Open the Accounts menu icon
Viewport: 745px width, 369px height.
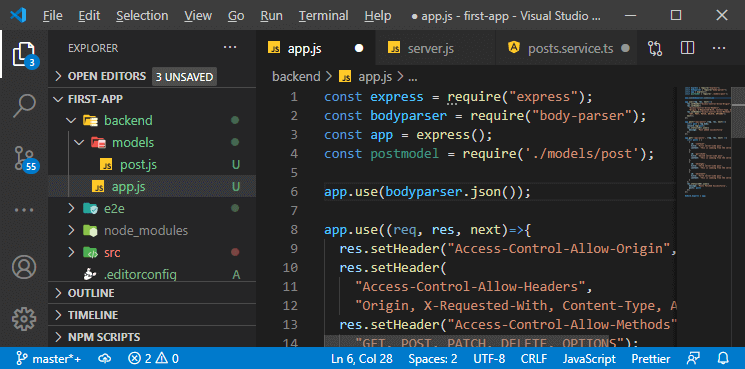(24, 266)
